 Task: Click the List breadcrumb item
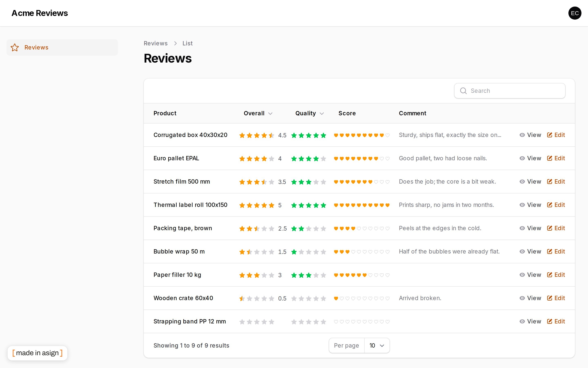click(187, 43)
